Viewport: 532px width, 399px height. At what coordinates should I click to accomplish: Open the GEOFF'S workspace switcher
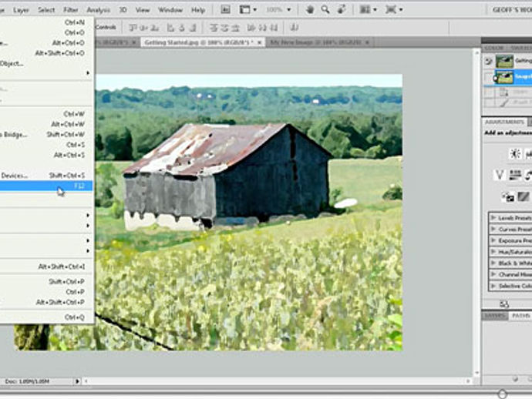[512, 10]
